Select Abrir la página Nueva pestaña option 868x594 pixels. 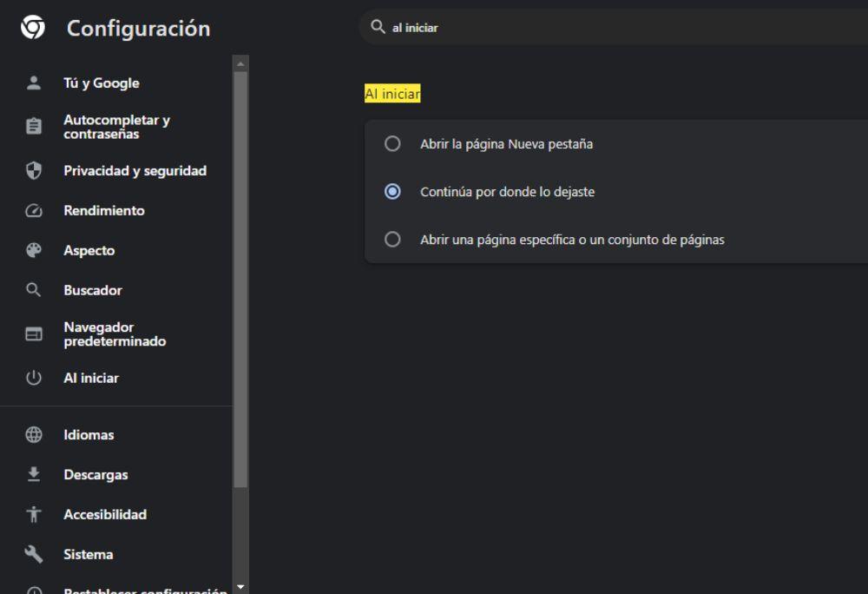tap(392, 144)
